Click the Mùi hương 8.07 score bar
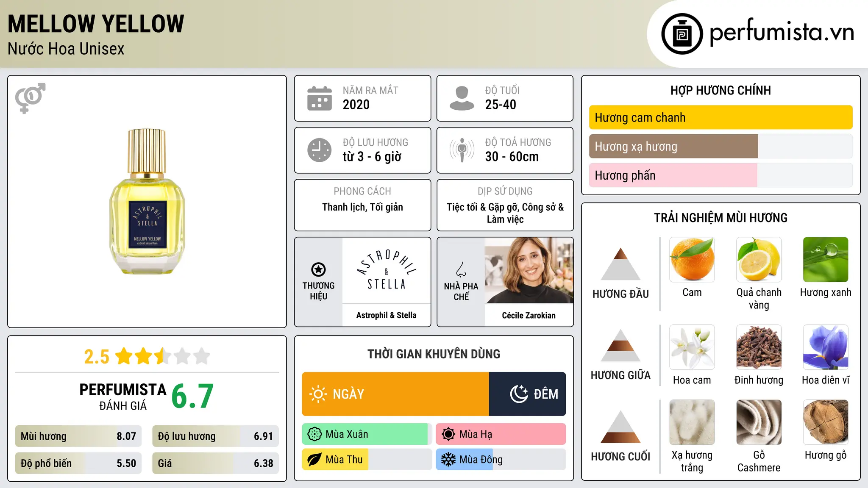The image size is (868, 488). coord(78,436)
